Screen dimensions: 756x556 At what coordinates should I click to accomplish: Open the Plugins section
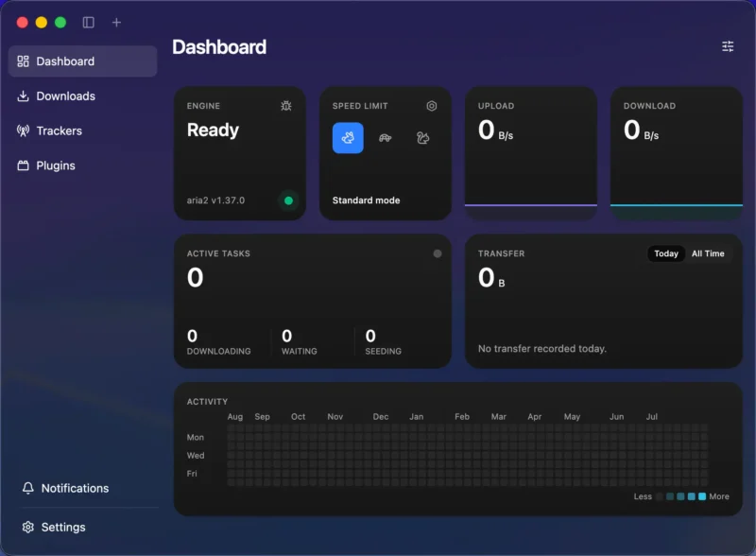[x=82, y=165]
